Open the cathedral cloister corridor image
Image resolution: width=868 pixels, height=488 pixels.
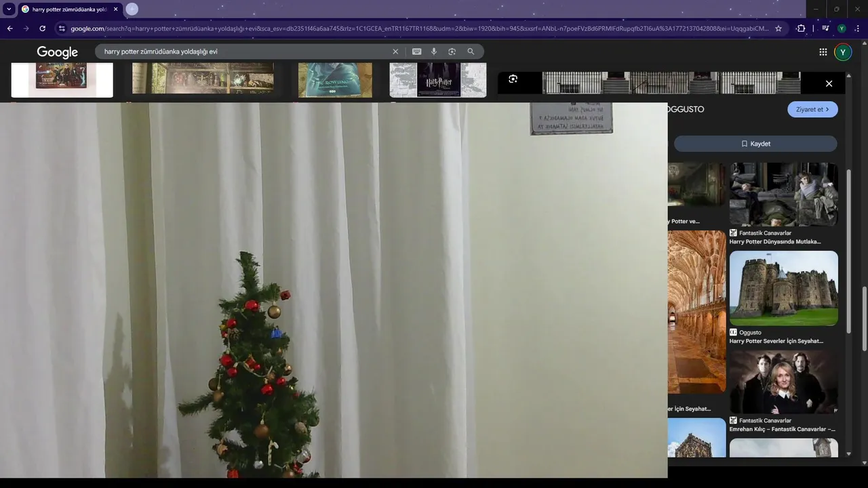pyautogui.click(x=697, y=312)
